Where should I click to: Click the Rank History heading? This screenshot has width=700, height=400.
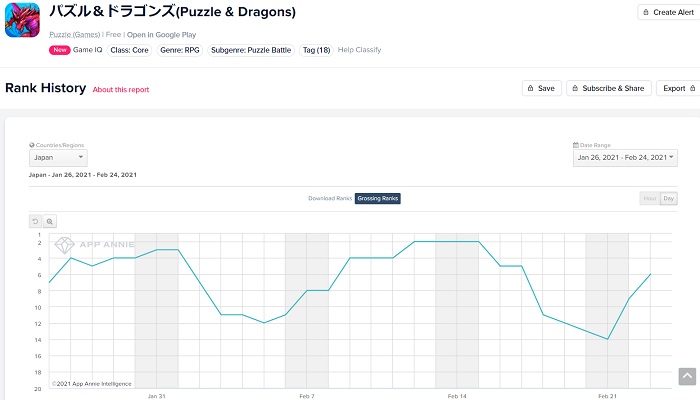[x=46, y=88]
